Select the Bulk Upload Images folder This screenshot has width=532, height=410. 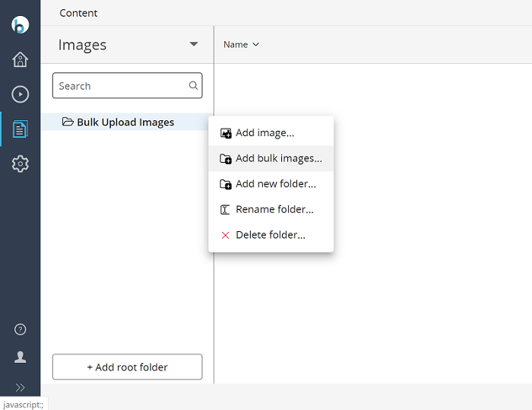pos(127,122)
